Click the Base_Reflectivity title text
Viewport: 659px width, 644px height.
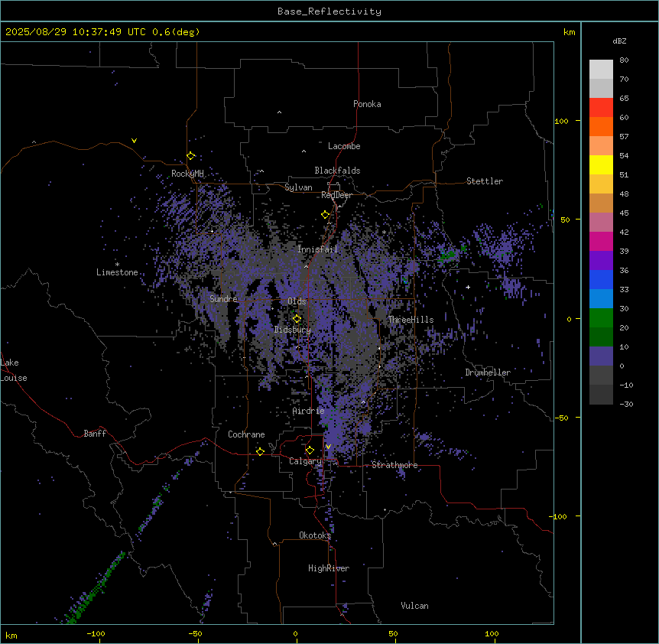coord(329,11)
